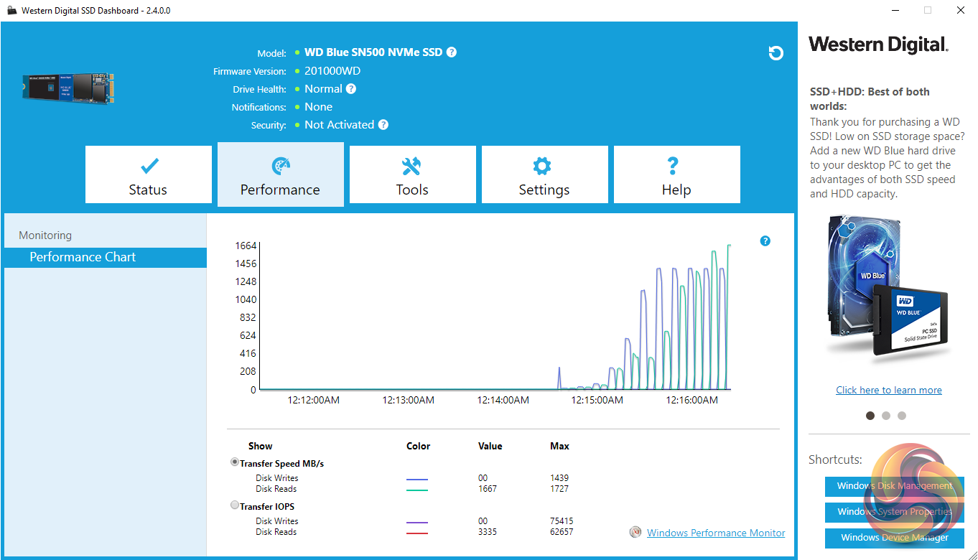Click help icon next to model name
The height and width of the screenshot is (560, 978).
pyautogui.click(x=451, y=52)
